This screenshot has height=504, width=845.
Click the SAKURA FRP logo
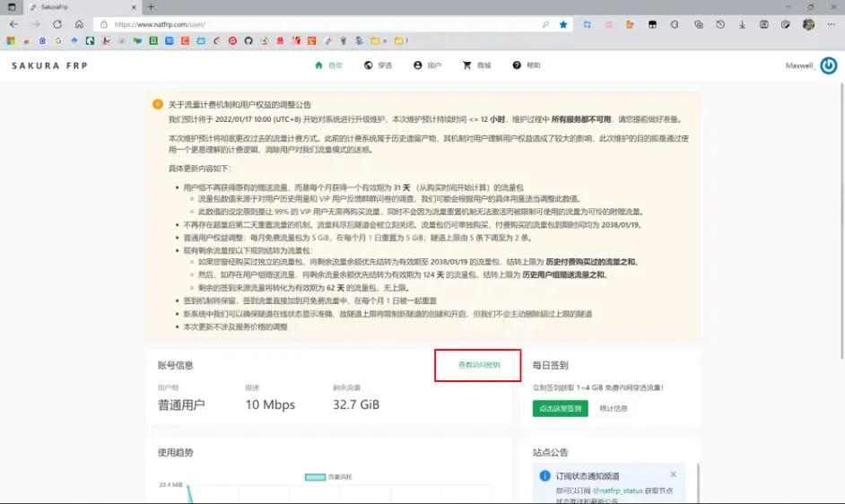pos(49,65)
